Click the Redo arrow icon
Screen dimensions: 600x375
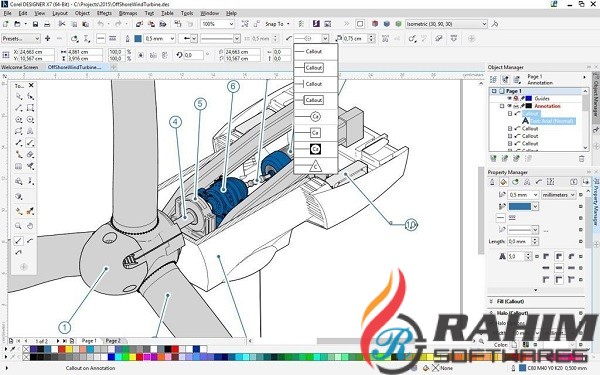(x=118, y=24)
